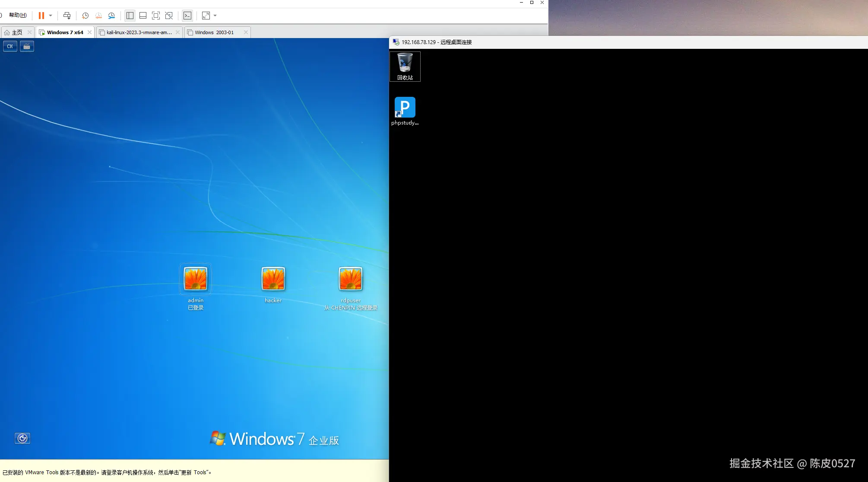Switch to kali-linux-2023.3 VM tab
This screenshot has height=482, width=868.
139,32
